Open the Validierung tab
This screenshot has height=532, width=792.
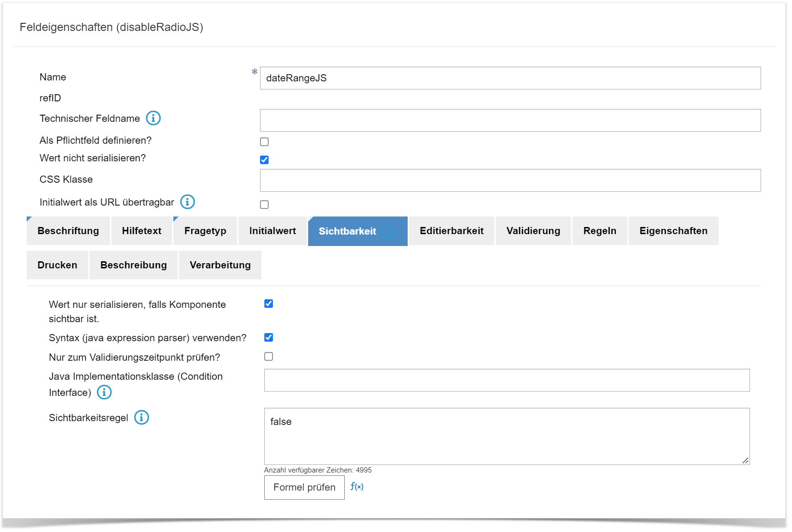[533, 231]
